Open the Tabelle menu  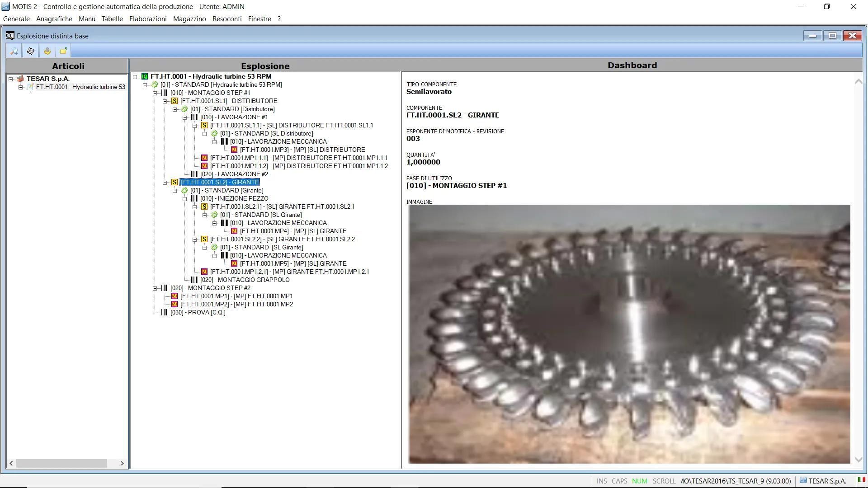tap(112, 19)
